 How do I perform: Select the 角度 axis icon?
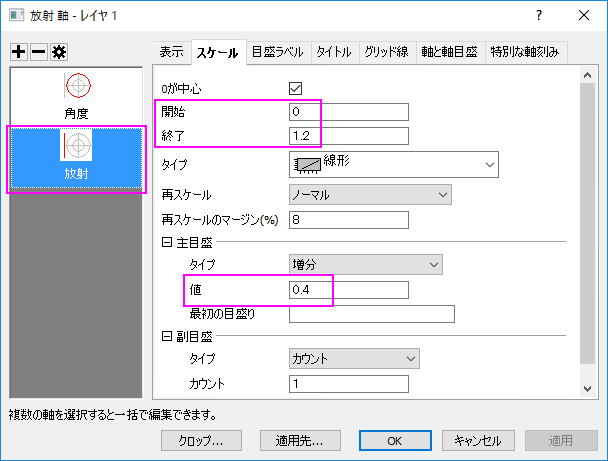click(78, 85)
